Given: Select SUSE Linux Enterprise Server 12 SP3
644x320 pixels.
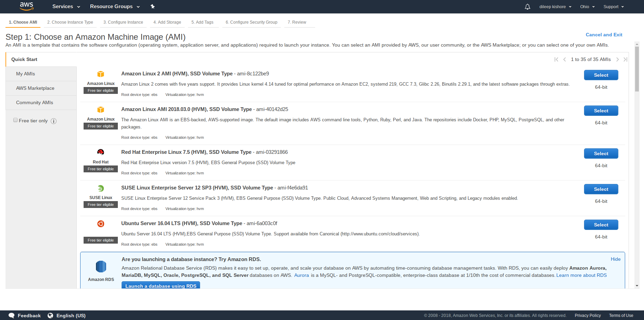Looking at the screenshot, I should [601, 189].
